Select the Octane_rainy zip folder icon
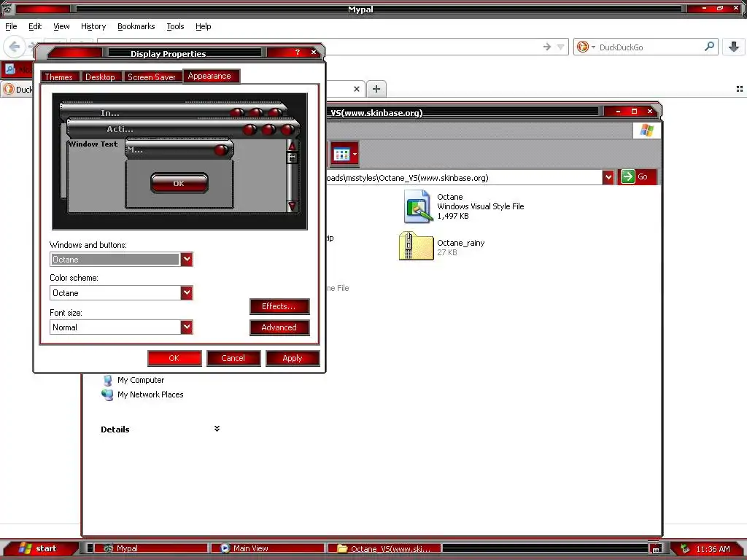 [x=416, y=246]
